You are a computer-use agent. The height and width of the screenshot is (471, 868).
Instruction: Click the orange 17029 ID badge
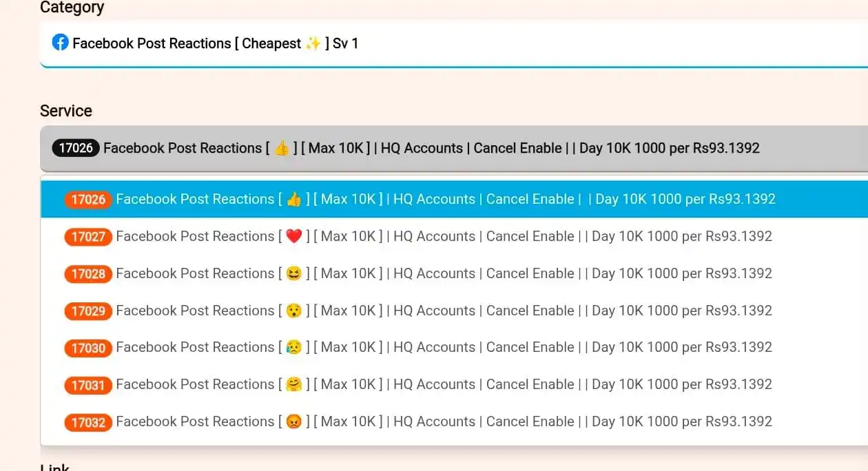tap(88, 311)
